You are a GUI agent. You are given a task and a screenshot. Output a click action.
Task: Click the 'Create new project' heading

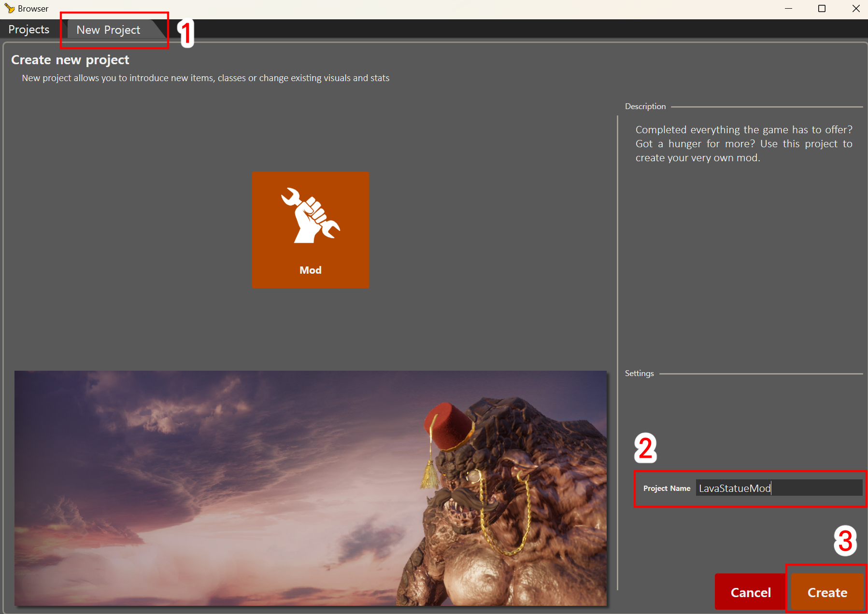[x=70, y=60]
